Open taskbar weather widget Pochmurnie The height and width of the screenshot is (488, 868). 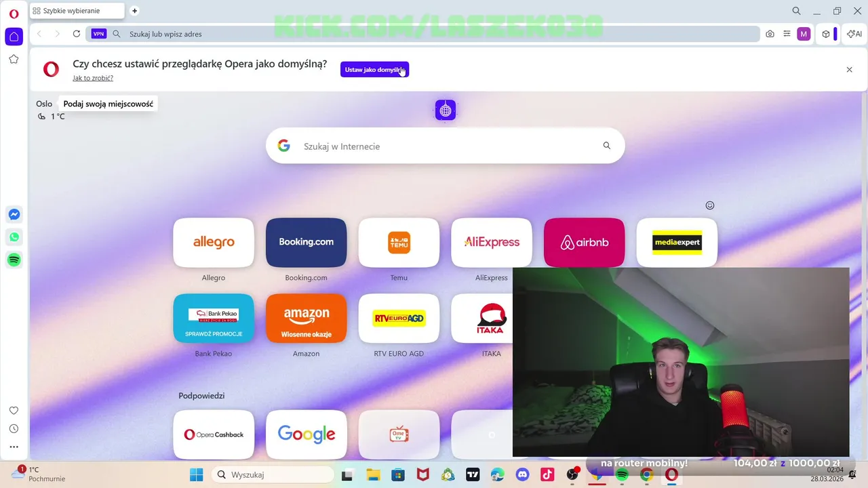[39, 474]
